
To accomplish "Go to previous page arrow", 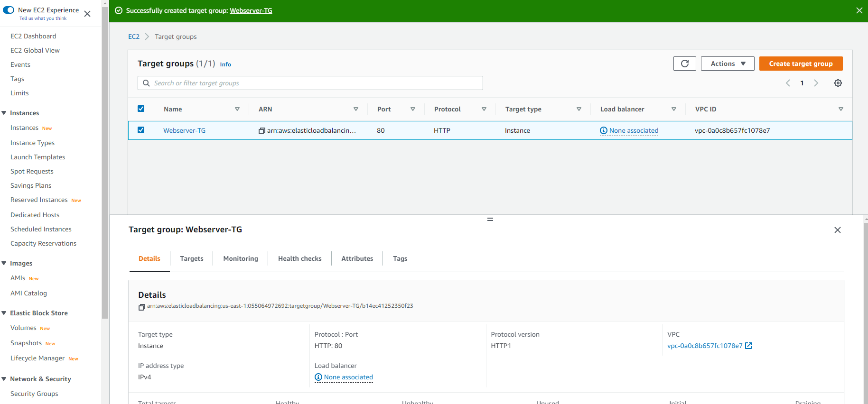I will pos(788,83).
